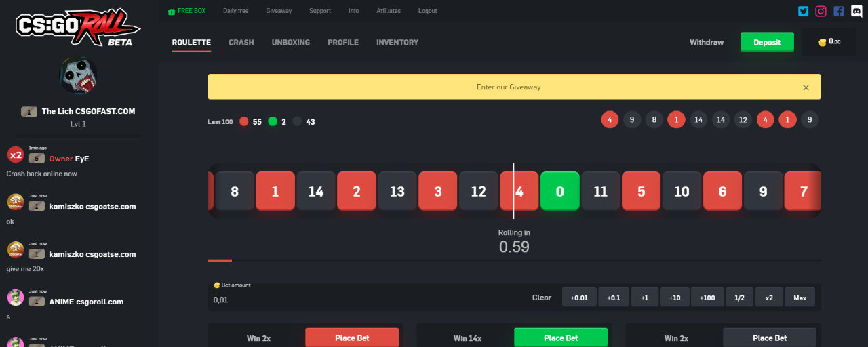Open the Twitter social icon

[x=804, y=11]
